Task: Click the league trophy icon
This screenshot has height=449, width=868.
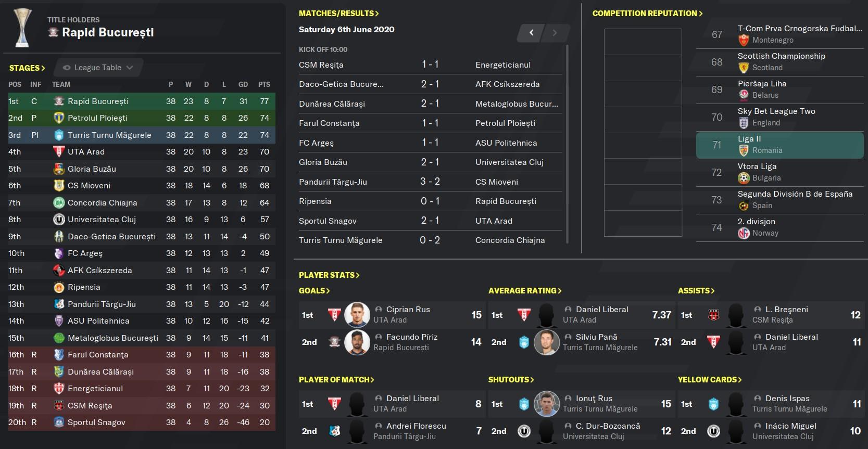Action: click(22, 28)
